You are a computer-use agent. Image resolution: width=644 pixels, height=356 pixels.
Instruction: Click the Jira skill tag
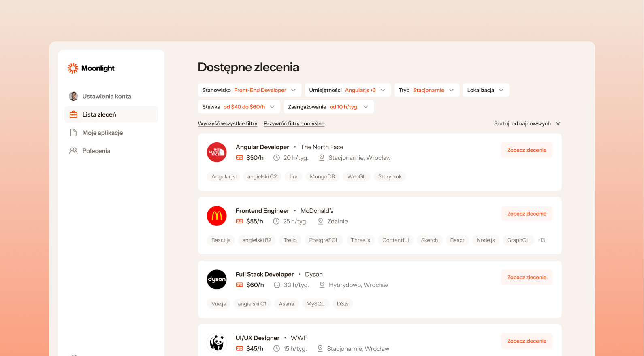pos(293,177)
